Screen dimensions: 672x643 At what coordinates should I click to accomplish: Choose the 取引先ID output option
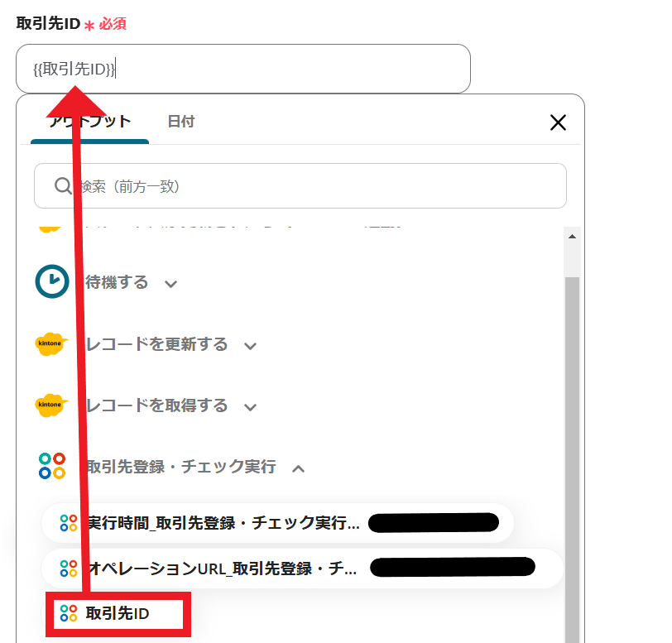click(x=118, y=614)
